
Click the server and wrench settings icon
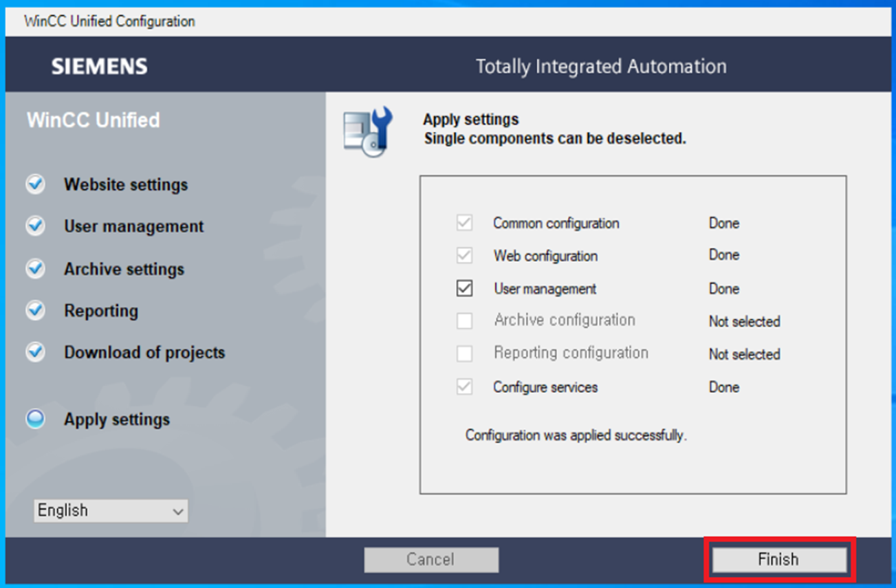tap(368, 131)
